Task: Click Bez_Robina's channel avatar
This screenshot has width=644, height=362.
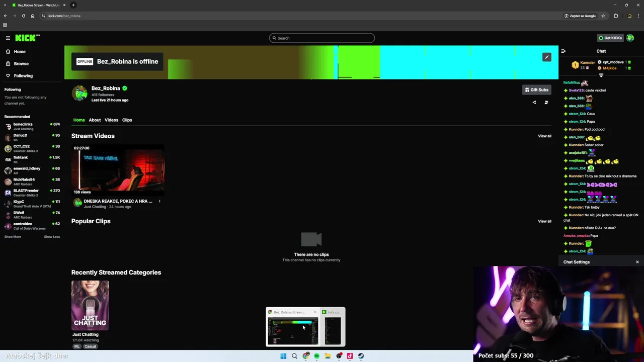Action: [79, 94]
